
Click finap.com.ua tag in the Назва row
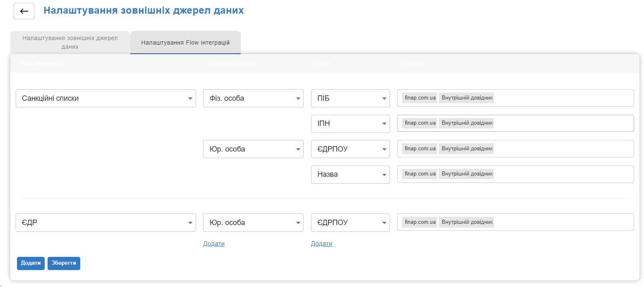(420, 174)
